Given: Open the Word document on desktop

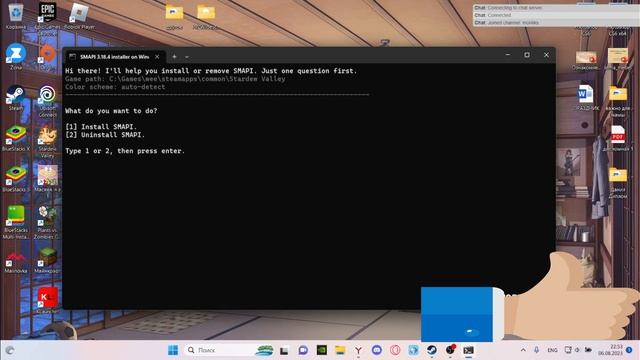Looking at the screenshot, I should [586, 97].
